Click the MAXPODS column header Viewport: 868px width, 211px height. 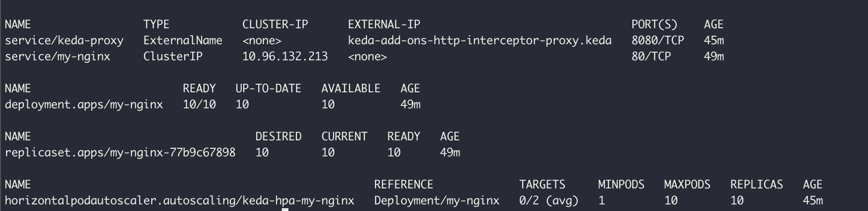(687, 185)
